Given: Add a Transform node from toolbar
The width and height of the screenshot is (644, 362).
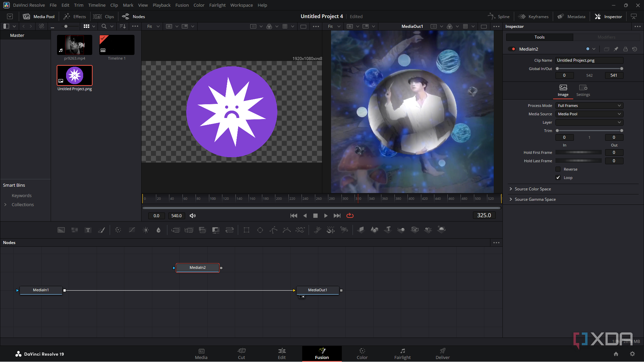Looking at the screenshot, I should (229, 230).
